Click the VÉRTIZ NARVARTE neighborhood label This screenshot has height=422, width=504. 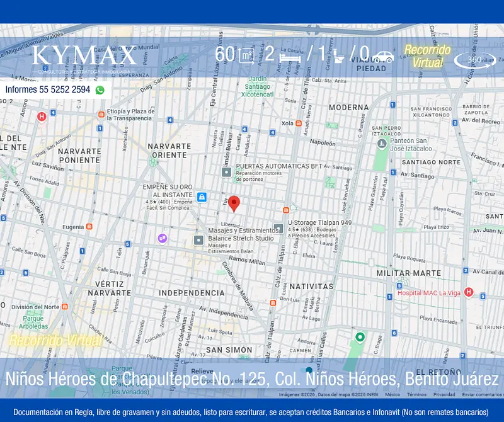pos(110,288)
